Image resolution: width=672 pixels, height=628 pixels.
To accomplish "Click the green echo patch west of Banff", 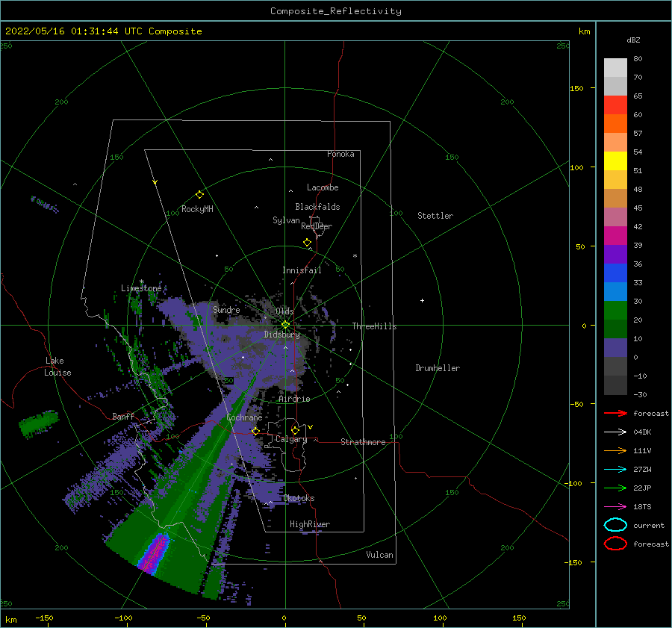I will 40,423.
